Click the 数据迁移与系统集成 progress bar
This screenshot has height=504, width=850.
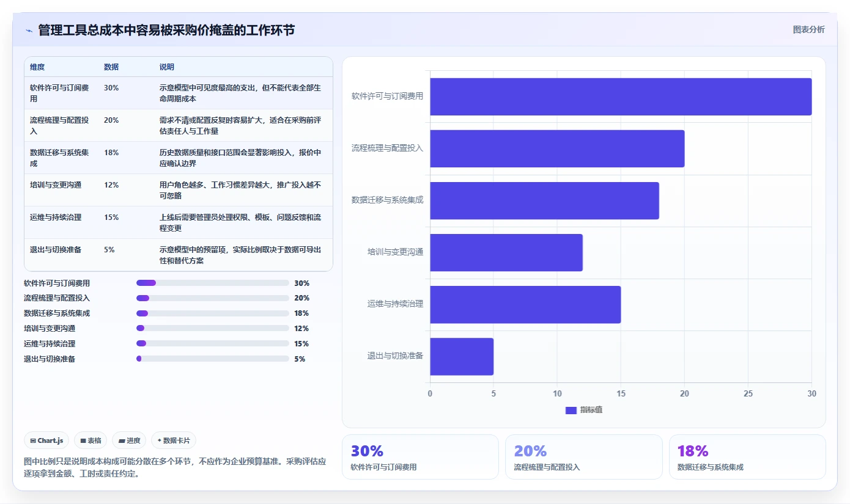tap(212, 313)
